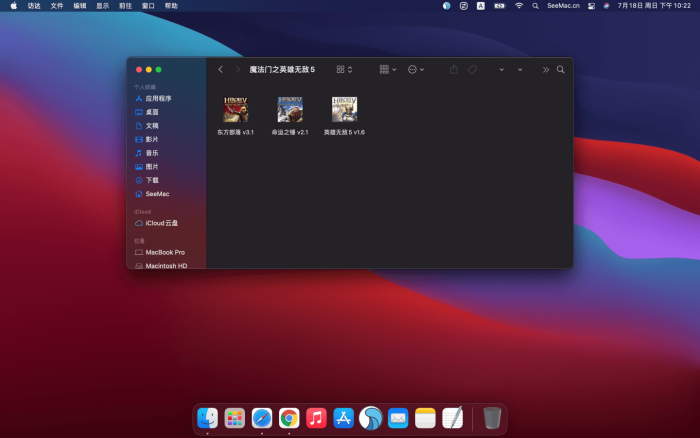Click the Finder search magnifier icon
The image size is (700, 438).
click(561, 70)
